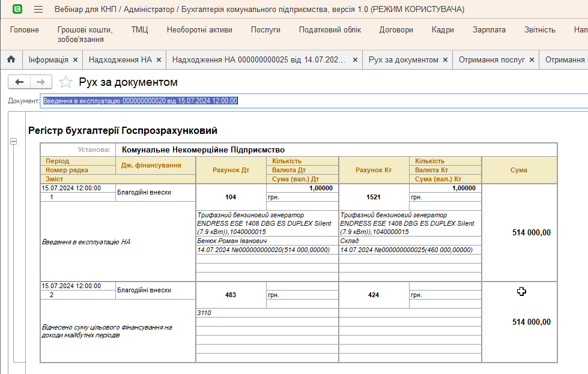Open the Зарплата menu section
The width and height of the screenshot is (588, 374).
(489, 30)
